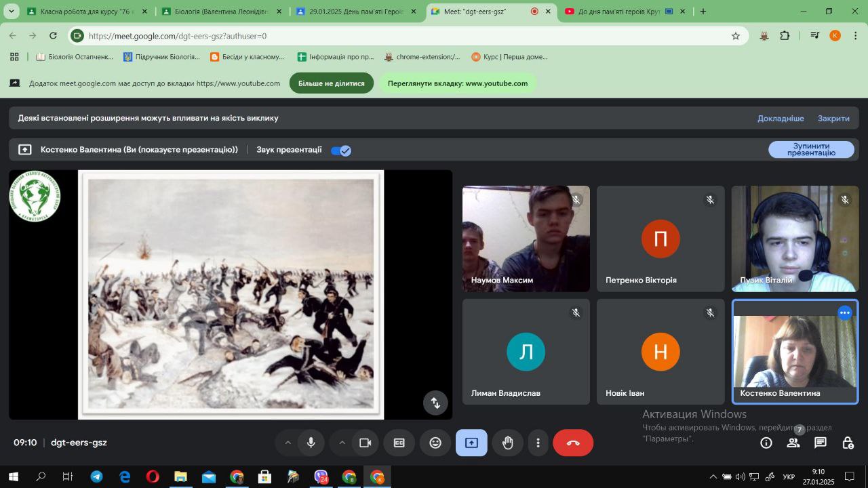Open Підручник Біологія bookmark
The width and height of the screenshot is (868, 488).
[x=161, y=57]
